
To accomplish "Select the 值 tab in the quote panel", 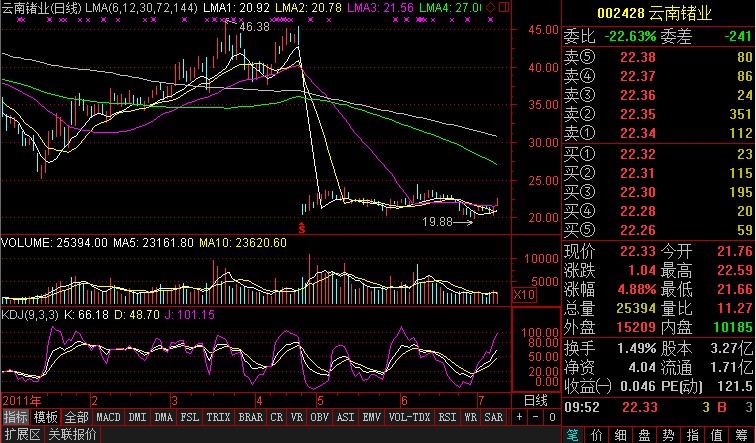I will pos(716,435).
